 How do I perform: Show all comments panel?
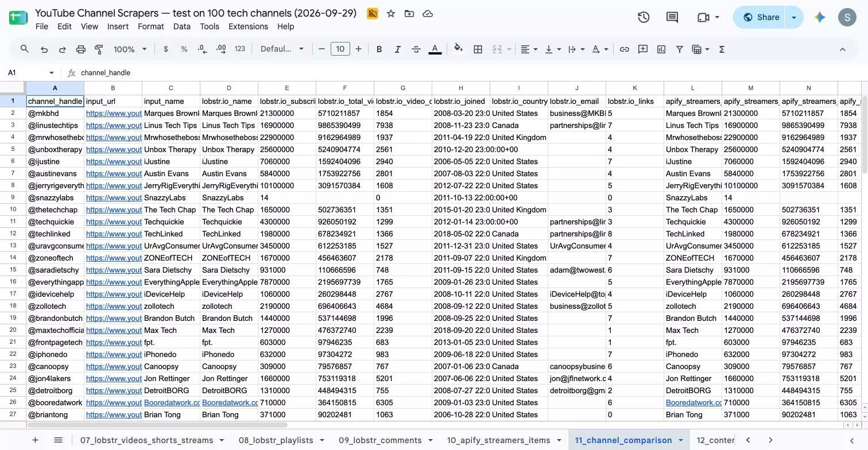(672, 17)
